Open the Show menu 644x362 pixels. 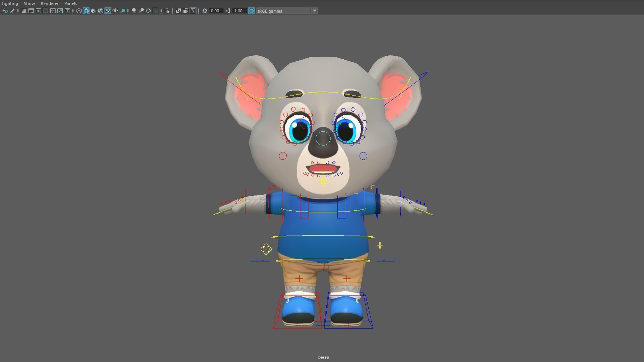click(29, 3)
